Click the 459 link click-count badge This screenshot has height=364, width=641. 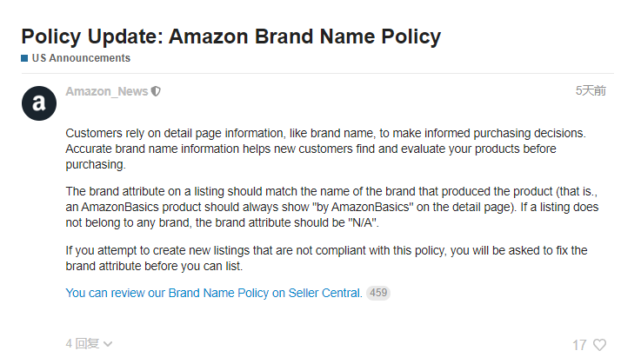[378, 294]
